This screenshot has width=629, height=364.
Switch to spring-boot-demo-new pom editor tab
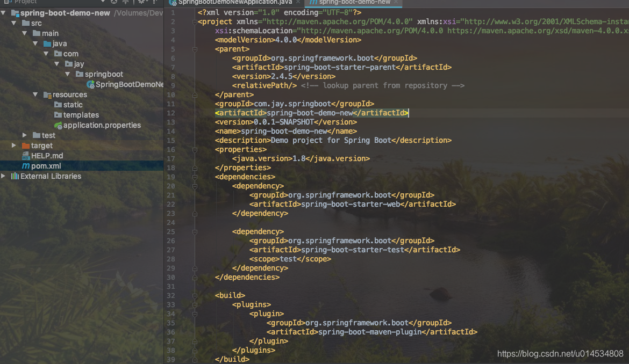click(x=355, y=2)
